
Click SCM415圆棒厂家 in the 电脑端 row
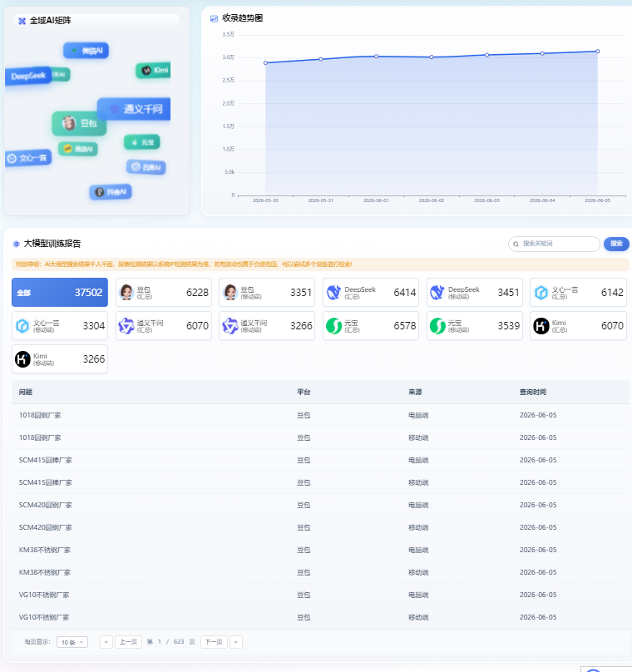[x=46, y=460]
